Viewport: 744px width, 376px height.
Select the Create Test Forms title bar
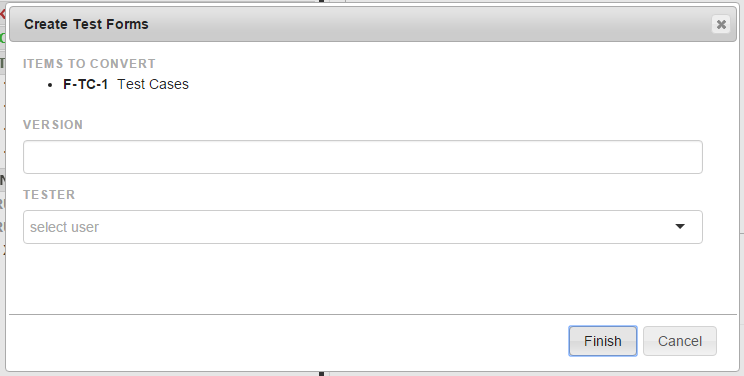pos(373,24)
